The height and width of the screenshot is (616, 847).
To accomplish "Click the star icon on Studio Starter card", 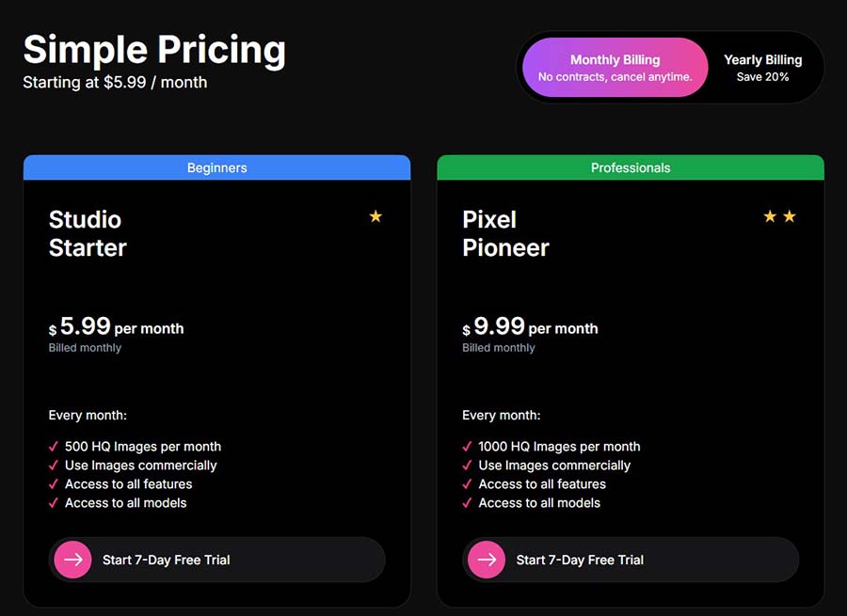I will pos(376,216).
